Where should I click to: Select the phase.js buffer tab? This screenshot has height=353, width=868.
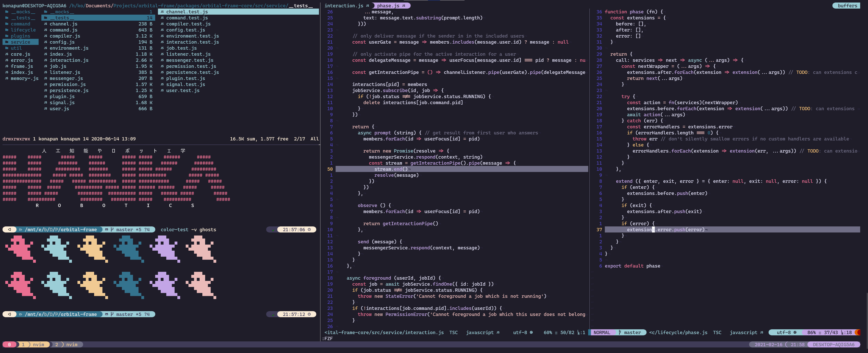388,6
